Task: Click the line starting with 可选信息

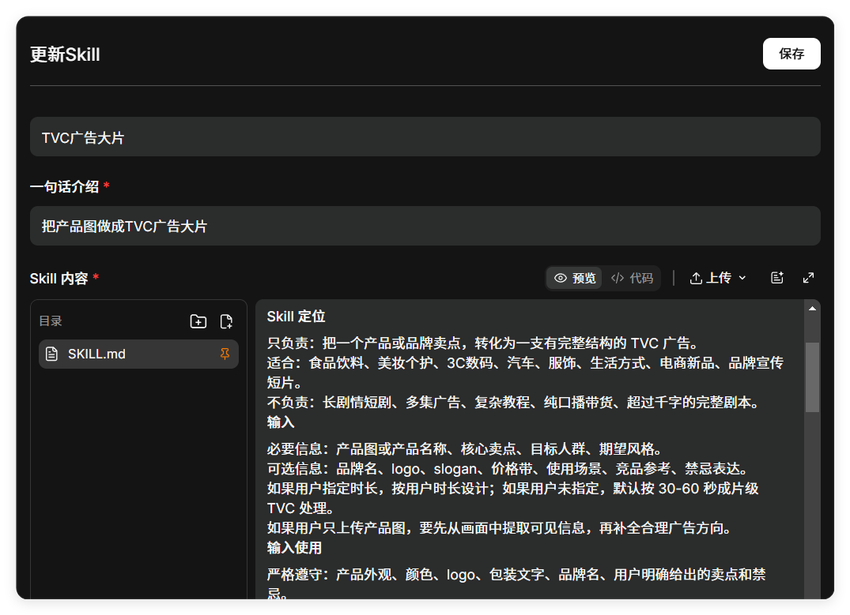Action: click(507, 469)
